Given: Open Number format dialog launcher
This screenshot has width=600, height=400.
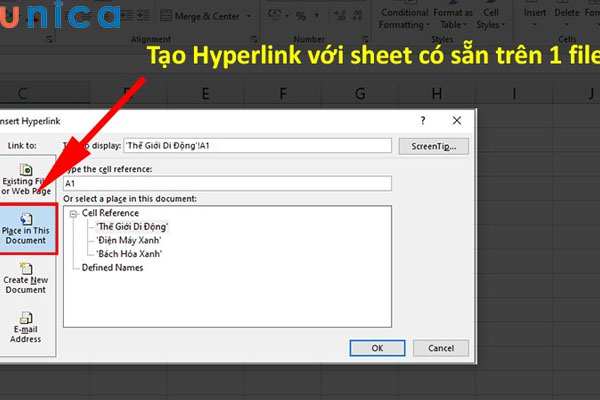Looking at the screenshot, I should [x=365, y=39].
